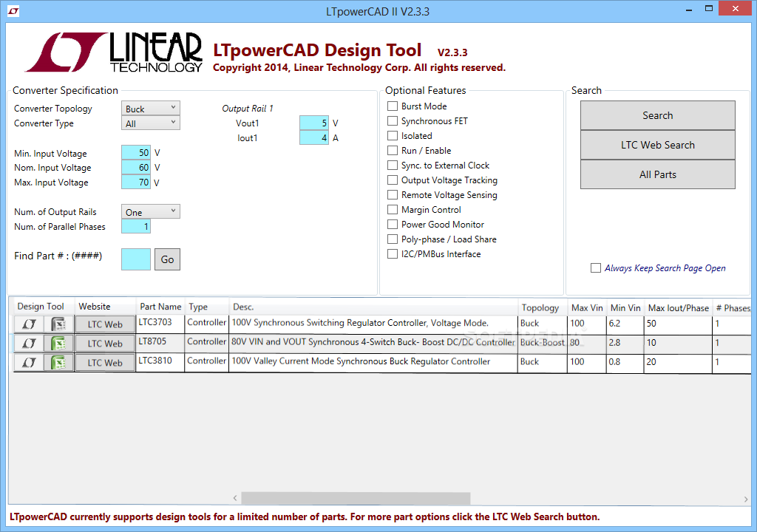Sort by Max Vin column header
The width and height of the screenshot is (757, 532).
click(587, 307)
